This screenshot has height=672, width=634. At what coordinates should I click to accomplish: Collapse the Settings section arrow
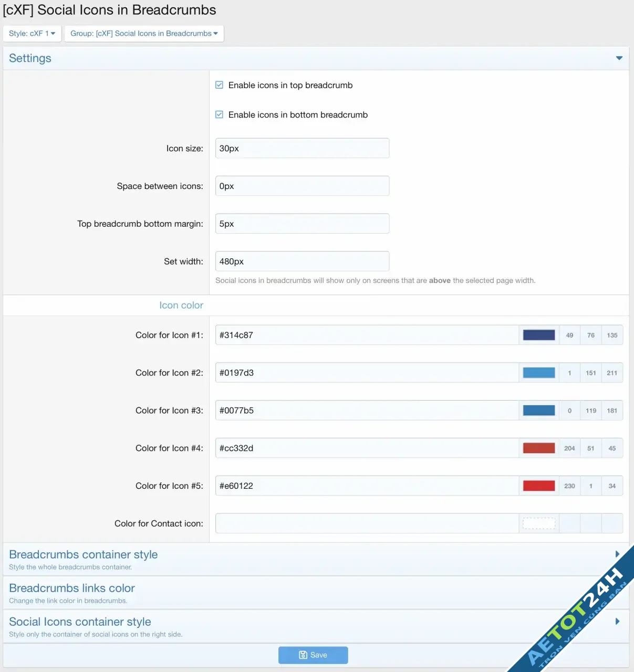point(619,58)
